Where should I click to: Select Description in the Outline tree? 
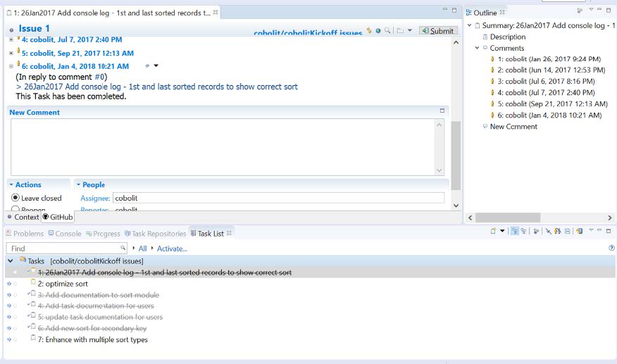[x=508, y=37]
